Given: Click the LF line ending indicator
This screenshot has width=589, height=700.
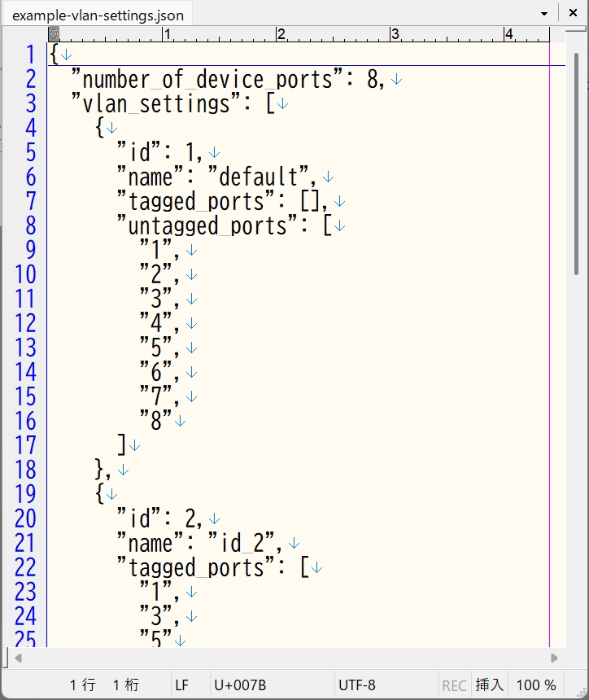Looking at the screenshot, I should point(182,685).
